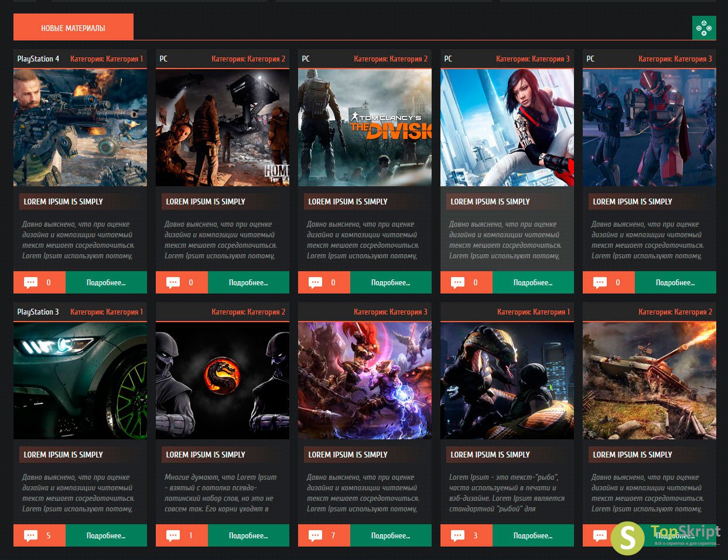728x560 pixels.
Task: Click comment icon under the Homefront card
Action: (173, 283)
